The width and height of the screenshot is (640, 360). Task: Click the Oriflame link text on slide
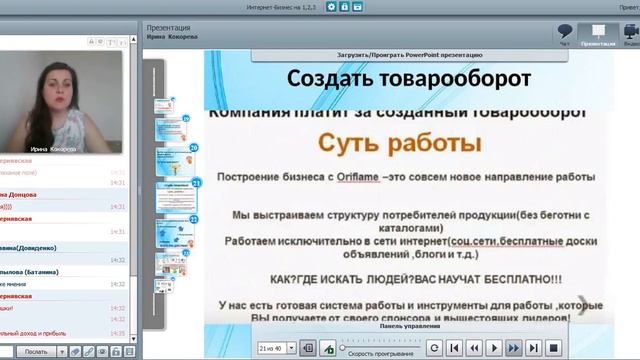point(358,177)
